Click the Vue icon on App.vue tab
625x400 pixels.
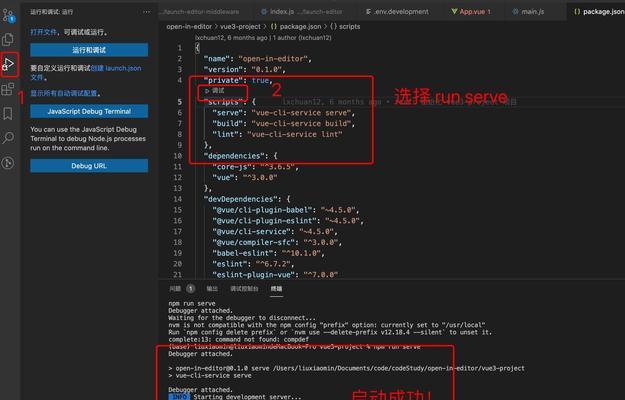[x=454, y=12]
